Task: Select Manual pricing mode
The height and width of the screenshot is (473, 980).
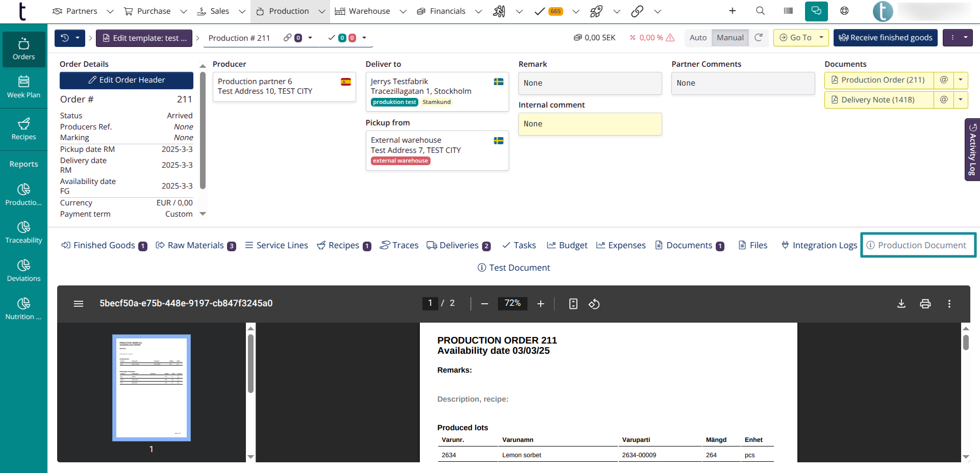Action: point(730,38)
